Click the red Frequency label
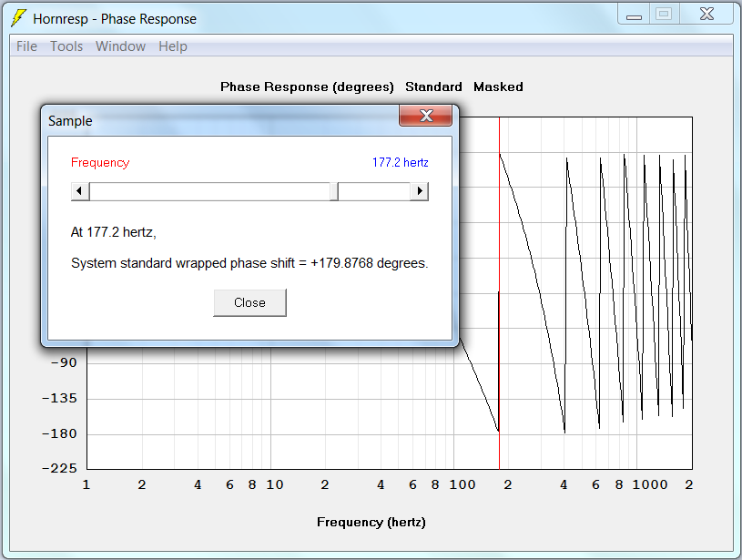This screenshot has height=560, width=742. coord(100,162)
